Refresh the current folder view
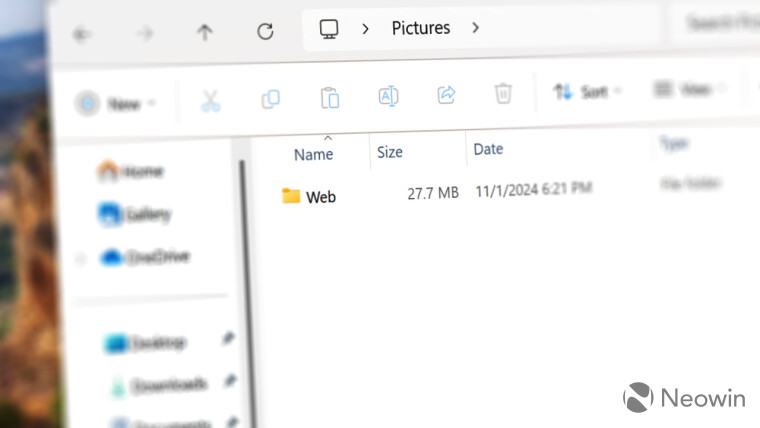The width and height of the screenshot is (760, 428). click(x=265, y=31)
